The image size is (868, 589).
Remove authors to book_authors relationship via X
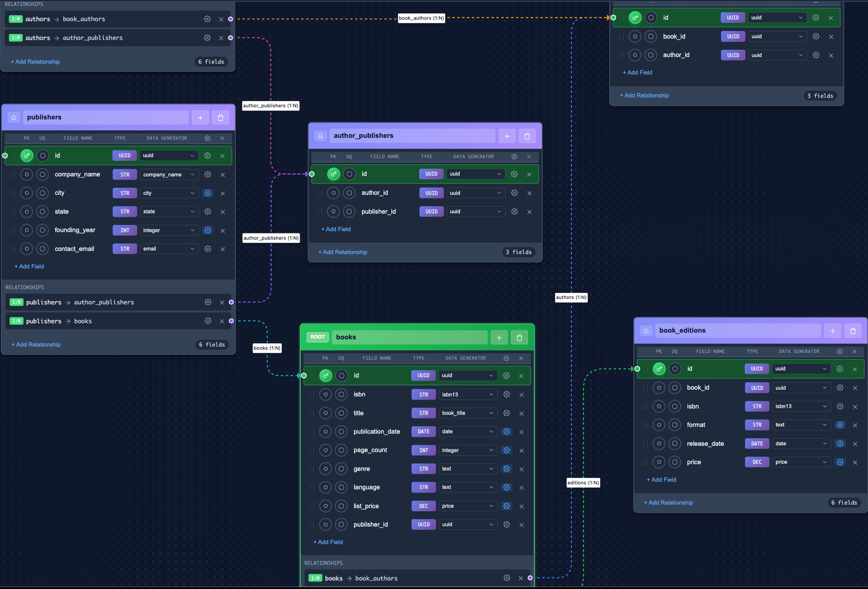pyautogui.click(x=221, y=19)
